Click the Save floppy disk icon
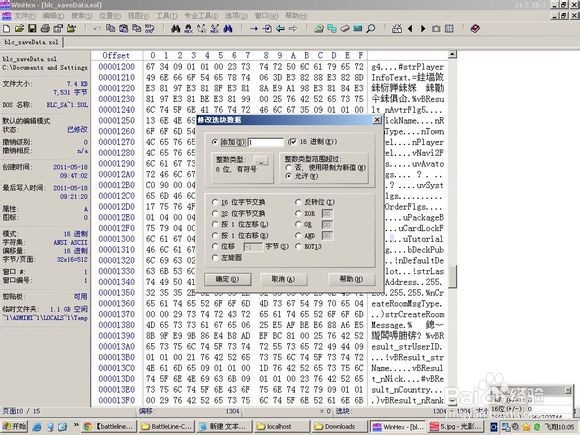Screen dimensions: 580x435 coord(32,28)
